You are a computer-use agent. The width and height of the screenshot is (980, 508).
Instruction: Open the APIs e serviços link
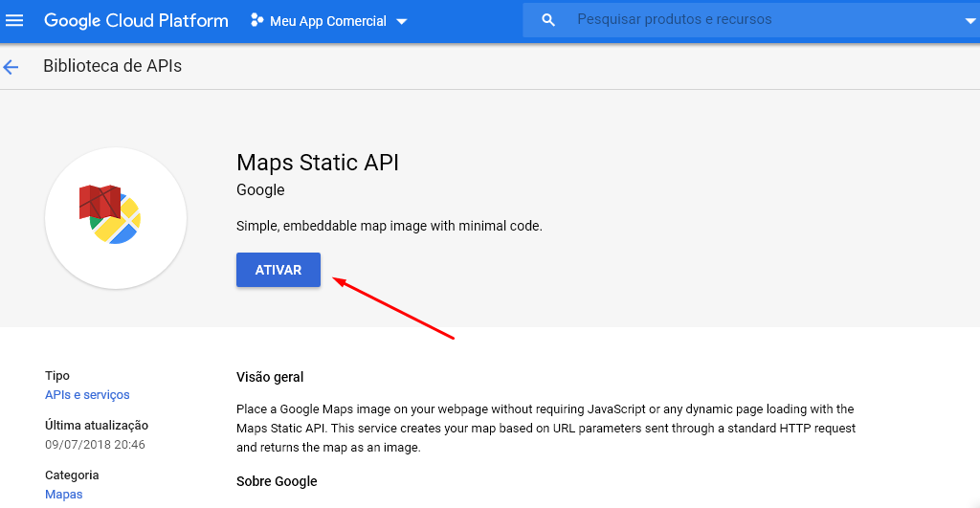click(87, 395)
